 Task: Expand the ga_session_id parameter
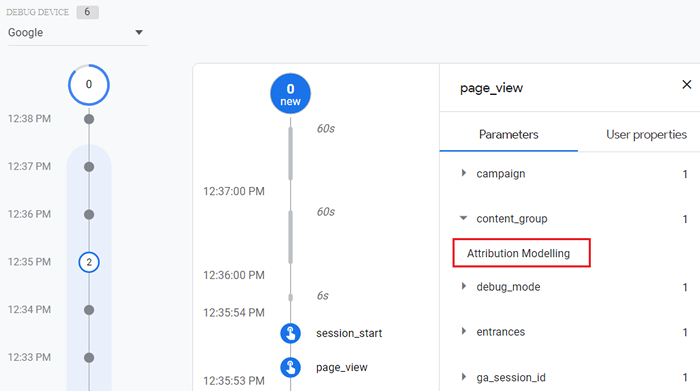[464, 377]
